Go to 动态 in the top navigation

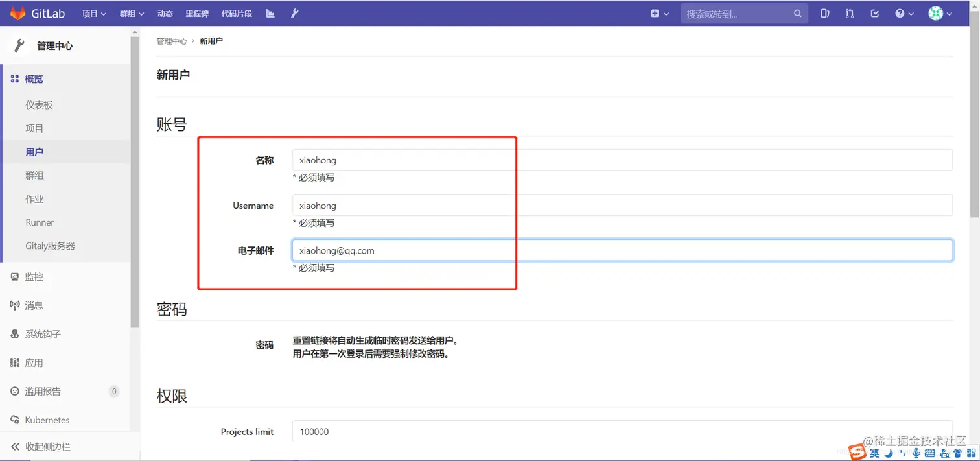[165, 13]
